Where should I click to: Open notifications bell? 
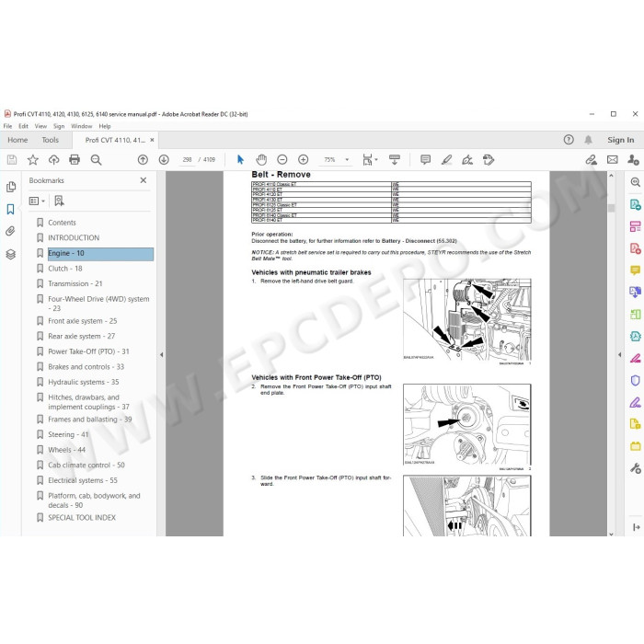click(588, 140)
